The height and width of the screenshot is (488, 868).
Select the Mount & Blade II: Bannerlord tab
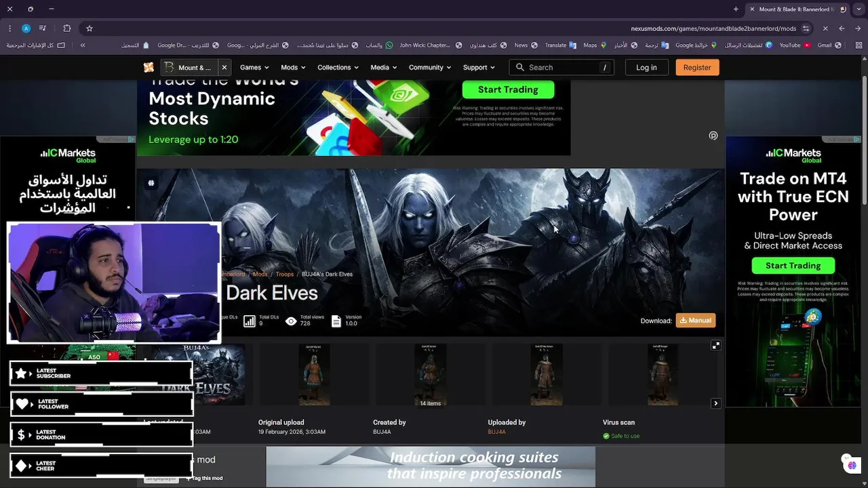click(x=797, y=9)
